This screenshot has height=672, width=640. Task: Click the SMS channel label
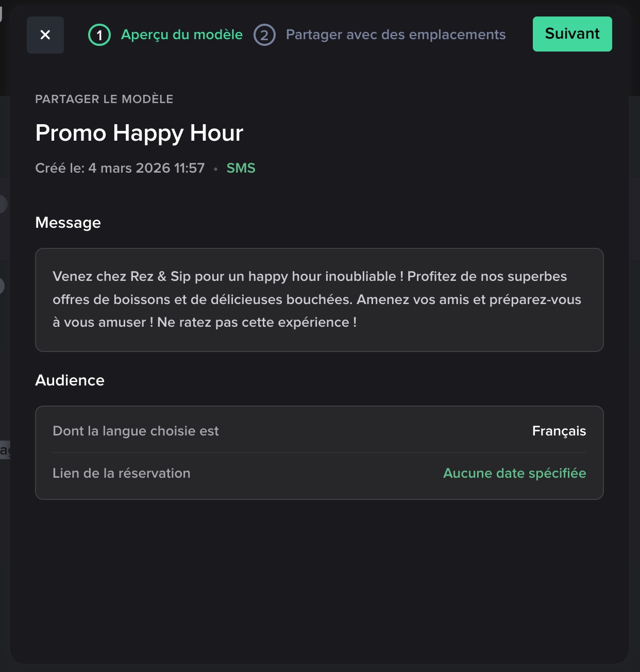241,168
